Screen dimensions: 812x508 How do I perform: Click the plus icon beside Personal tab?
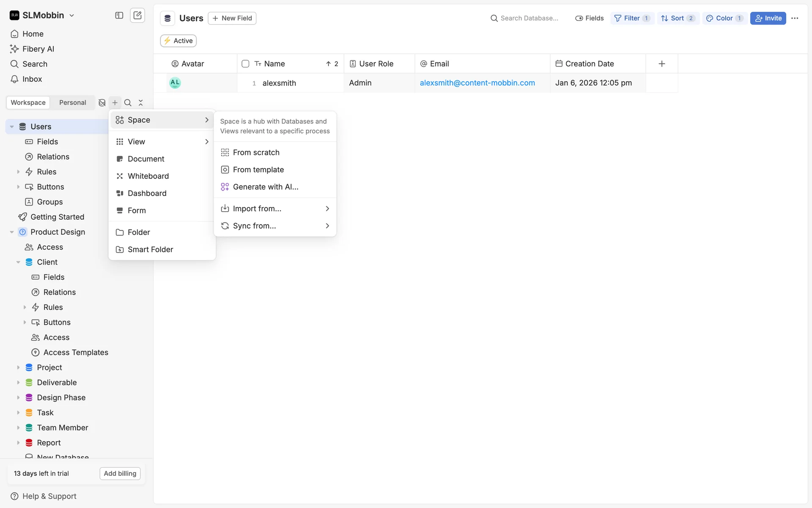[x=115, y=102]
